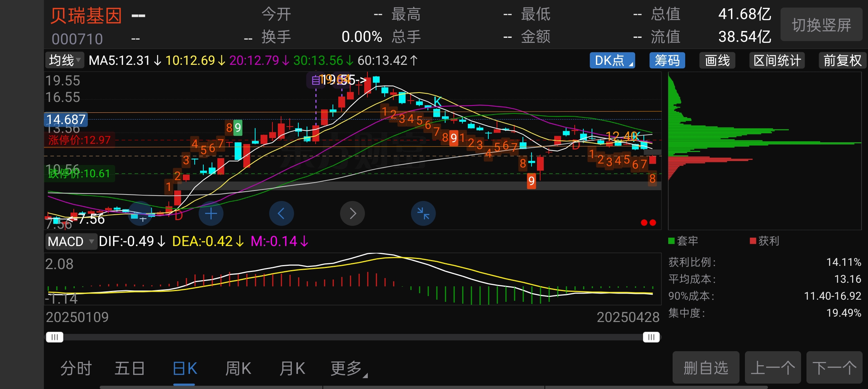Click the green 30:13.56 moving average value
This screenshot has height=389, width=868.
click(x=324, y=60)
